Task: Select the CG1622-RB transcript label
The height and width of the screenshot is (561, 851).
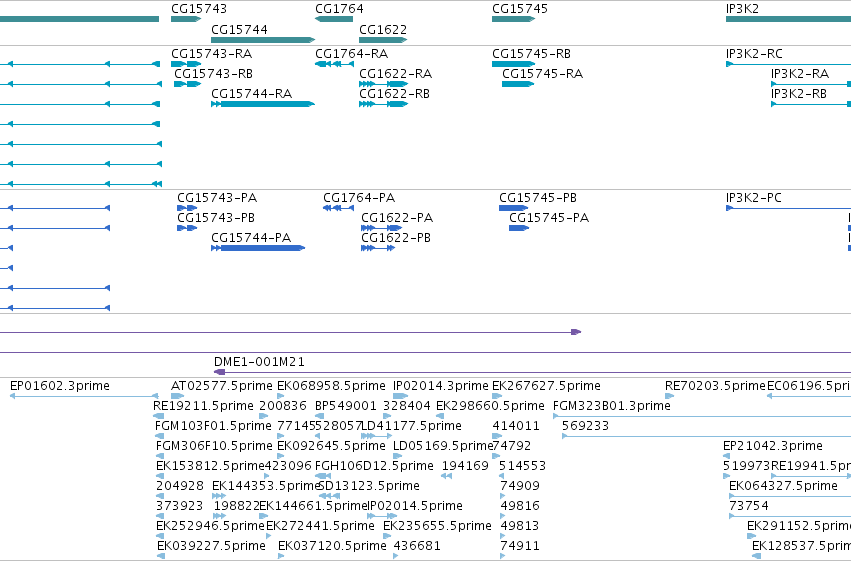Action: (x=395, y=93)
